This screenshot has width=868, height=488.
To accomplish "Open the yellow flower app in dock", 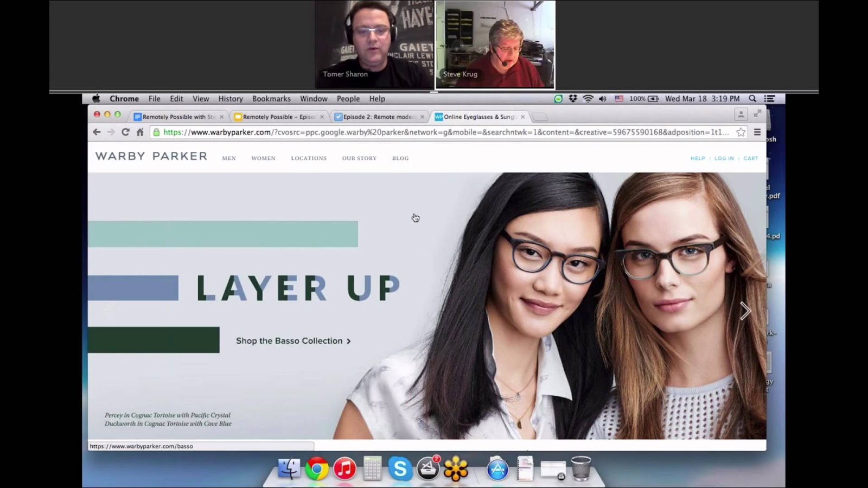I will [456, 468].
